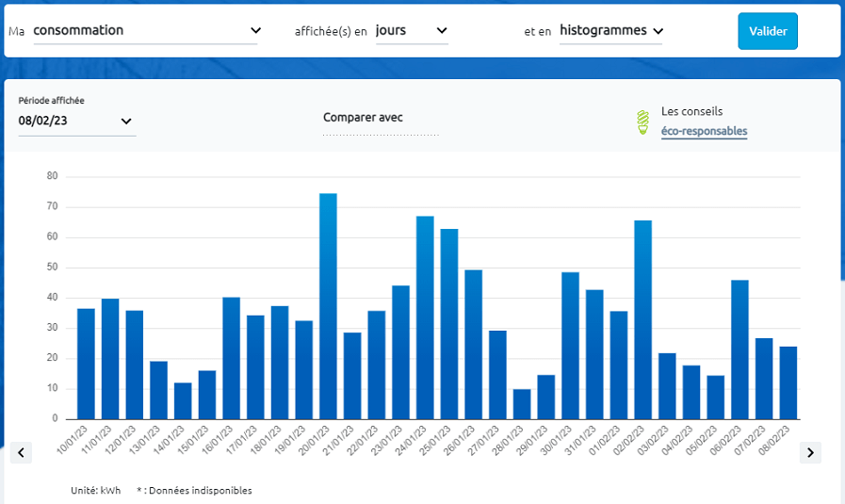Click the bar for 14/01/23
Viewport: 845px width, 504px height.
(x=183, y=401)
